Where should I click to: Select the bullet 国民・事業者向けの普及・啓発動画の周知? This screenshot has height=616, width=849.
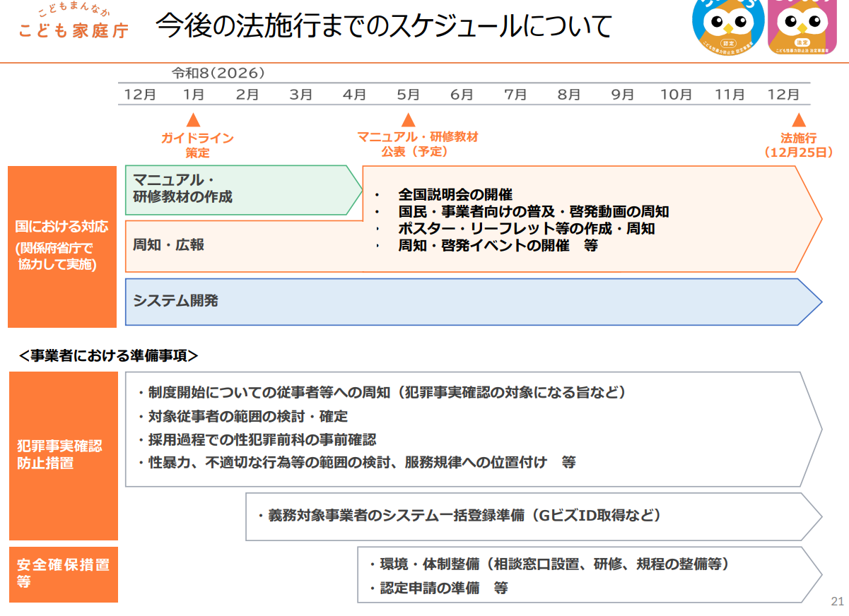[533, 212]
